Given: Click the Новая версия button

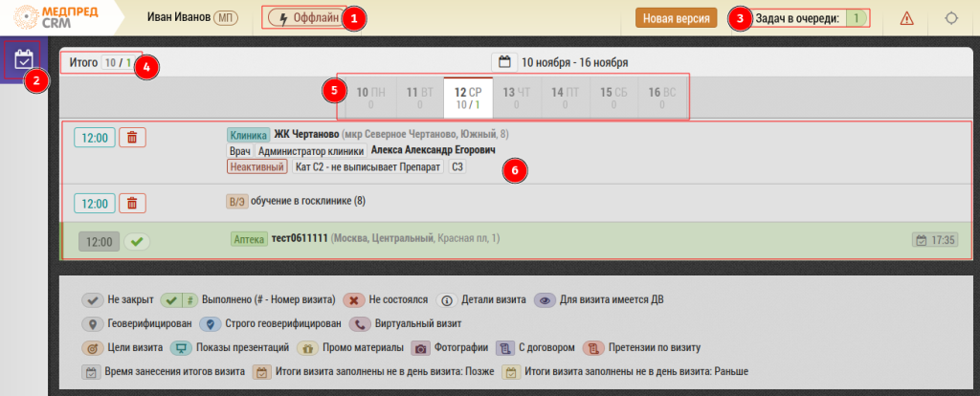Looking at the screenshot, I should click(x=676, y=18).
